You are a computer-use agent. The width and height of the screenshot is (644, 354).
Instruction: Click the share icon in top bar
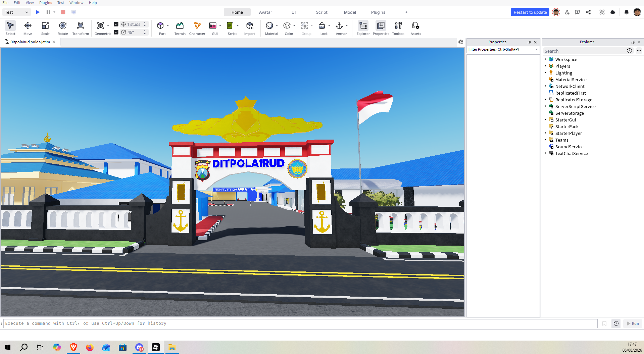pos(588,12)
